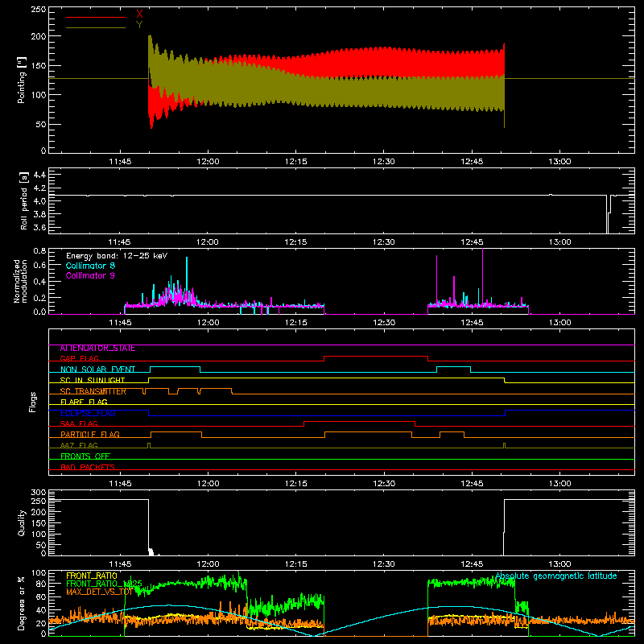Click the PARTICLE_FLAG label
The width and height of the screenshot is (644, 644).
pyautogui.click(x=90, y=435)
